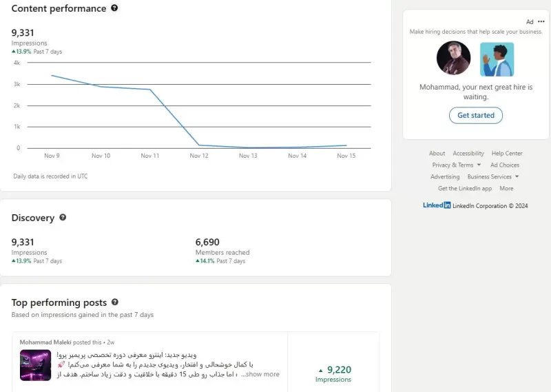Viewport: 551px width, 392px height.
Task: Click the Nov 12 point on chart
Action: 199,145
